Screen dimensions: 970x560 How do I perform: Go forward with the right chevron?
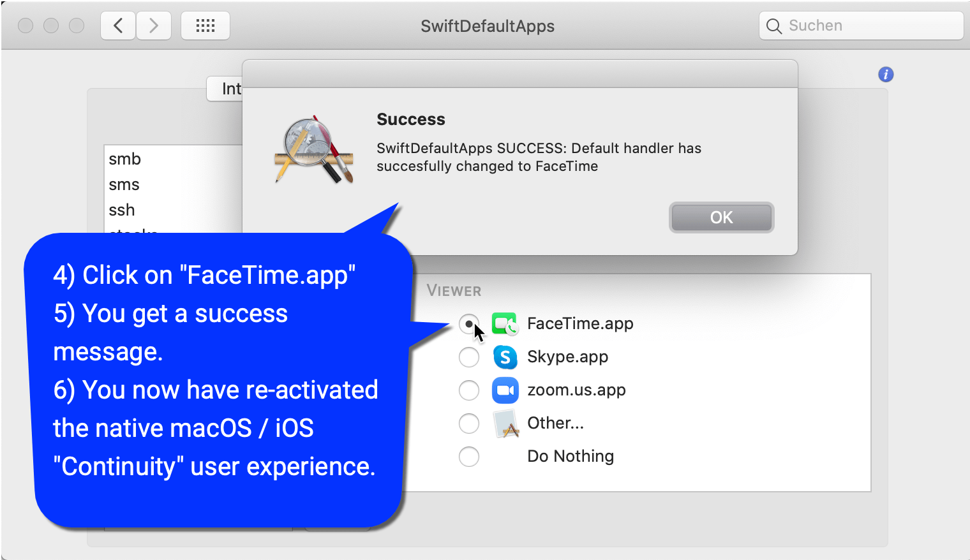click(x=154, y=26)
